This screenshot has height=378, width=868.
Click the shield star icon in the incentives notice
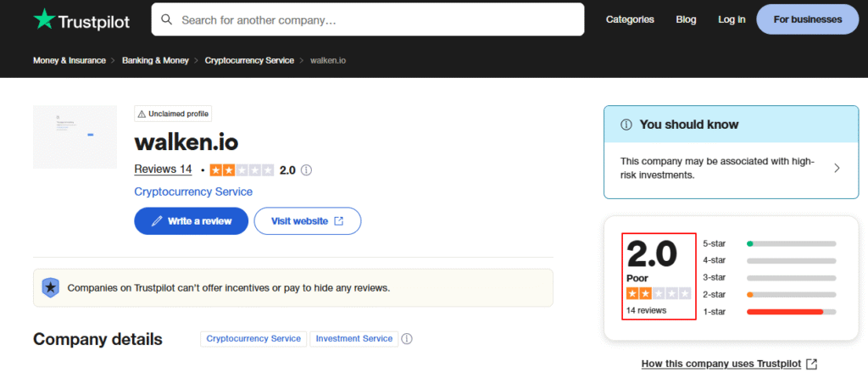pos(50,288)
